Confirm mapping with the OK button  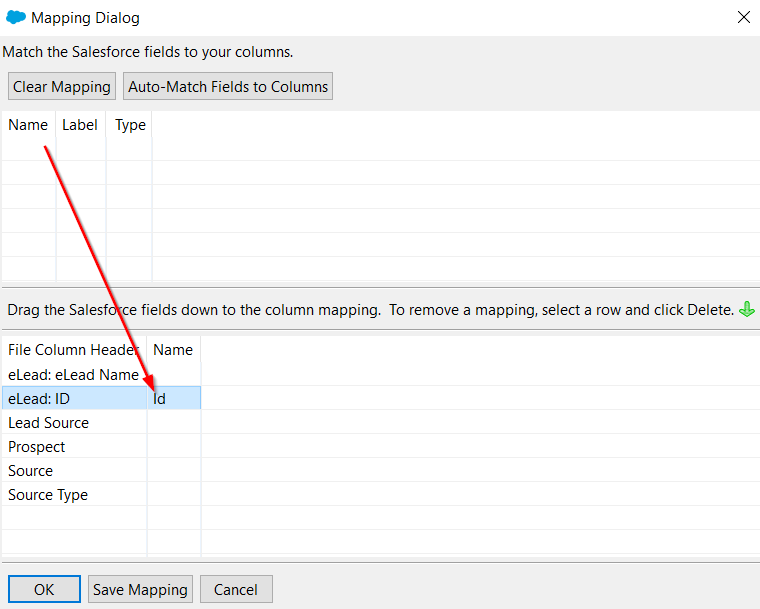44,589
